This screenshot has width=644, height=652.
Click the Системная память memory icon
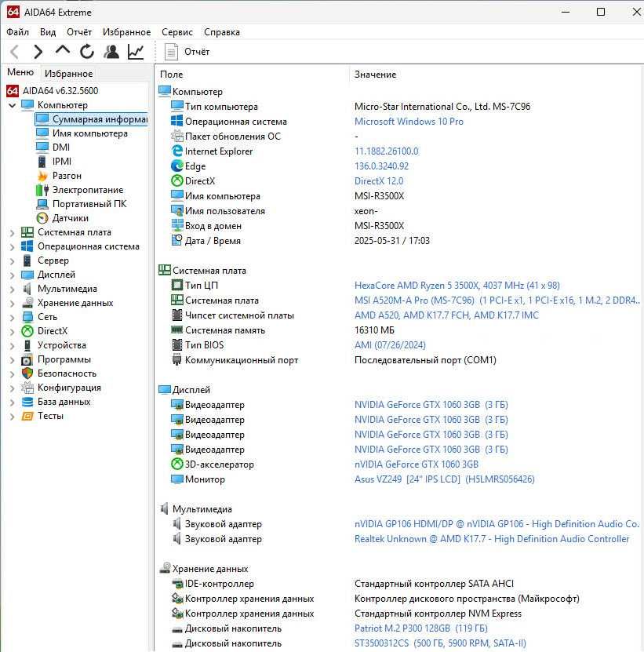coord(177,330)
